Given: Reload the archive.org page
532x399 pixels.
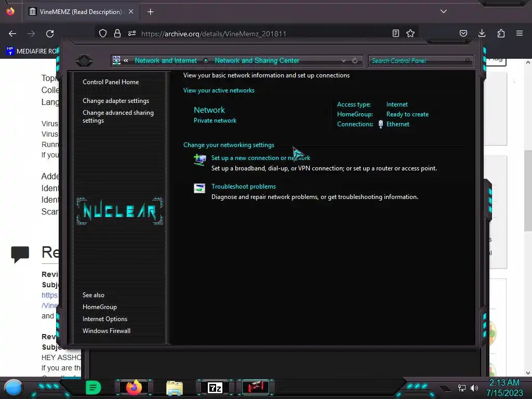Looking at the screenshot, I should click(x=50, y=34).
